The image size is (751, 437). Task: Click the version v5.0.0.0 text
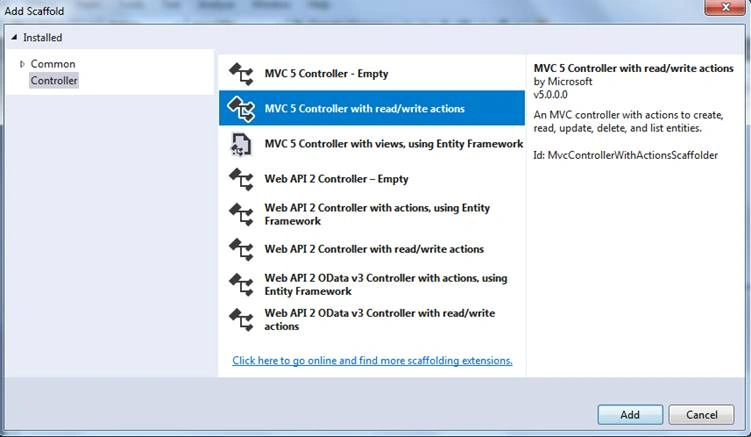[550, 94]
